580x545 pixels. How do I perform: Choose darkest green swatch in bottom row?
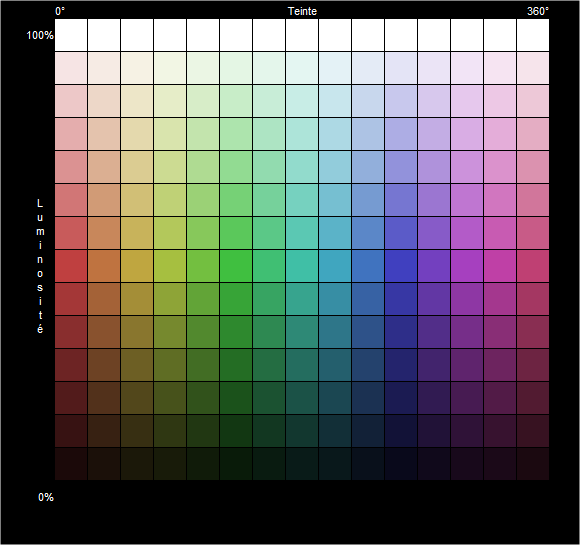click(x=236, y=464)
